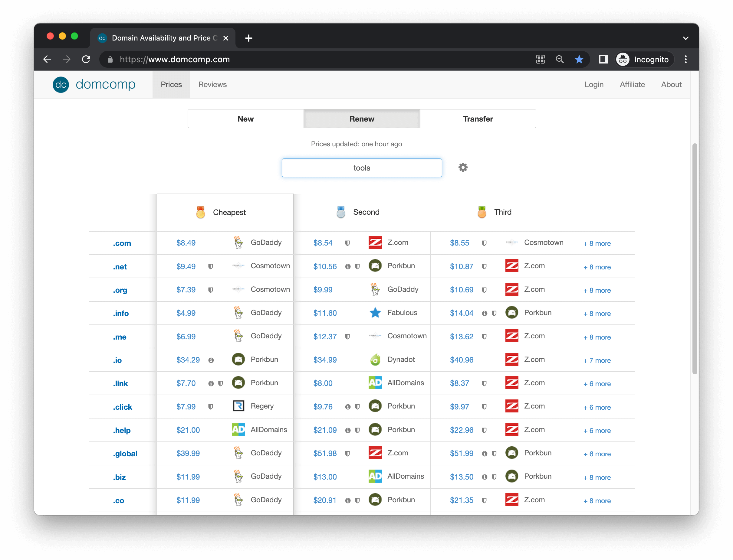This screenshot has width=733, height=560.
Task: Click the shield icon beside $9.49
Action: (211, 267)
